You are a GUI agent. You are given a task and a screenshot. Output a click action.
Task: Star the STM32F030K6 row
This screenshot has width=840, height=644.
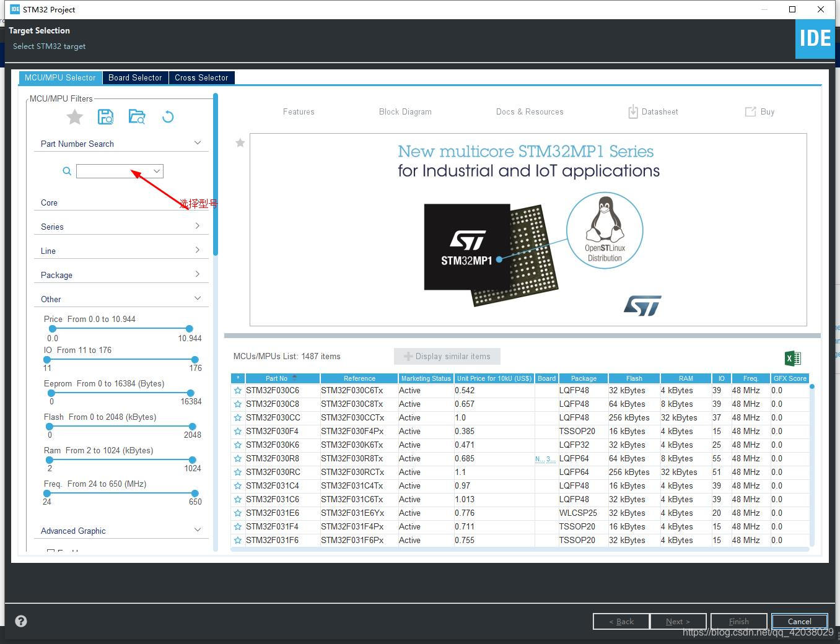238,445
